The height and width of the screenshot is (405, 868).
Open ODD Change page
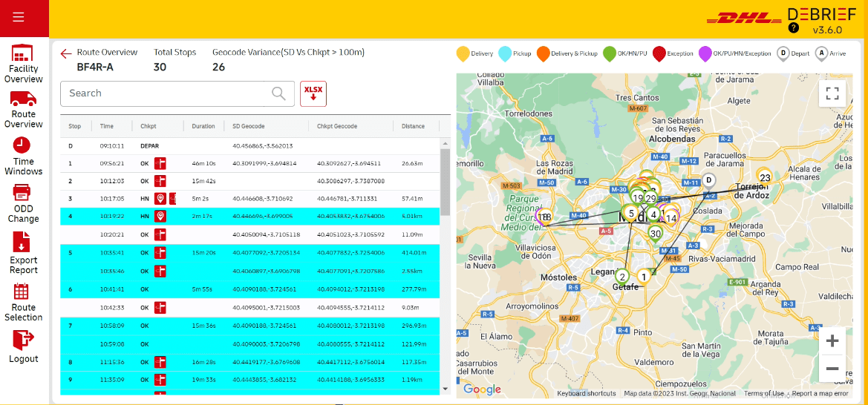click(x=24, y=203)
